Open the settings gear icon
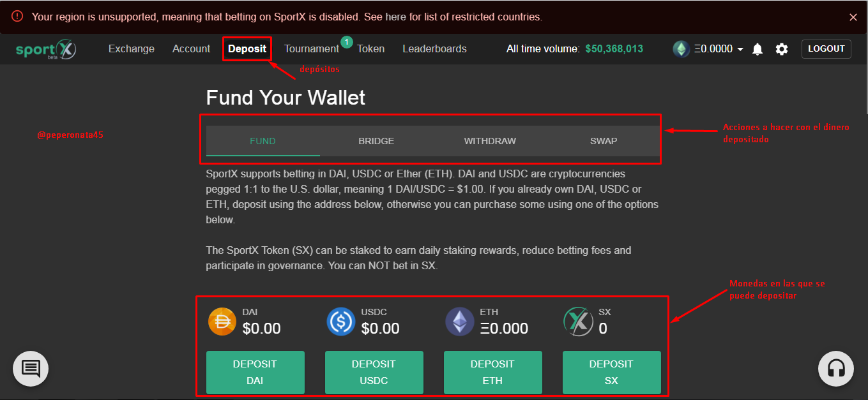The image size is (868, 400). coord(782,49)
